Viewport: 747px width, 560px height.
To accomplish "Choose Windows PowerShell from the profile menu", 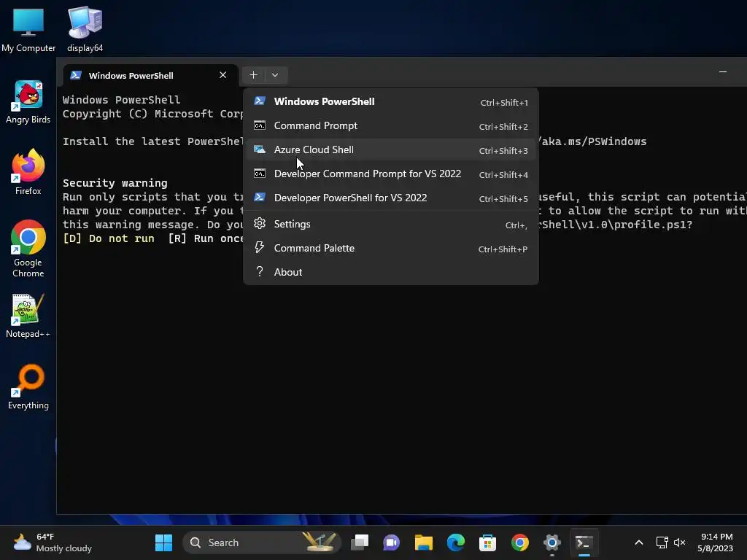I will click(x=391, y=102).
